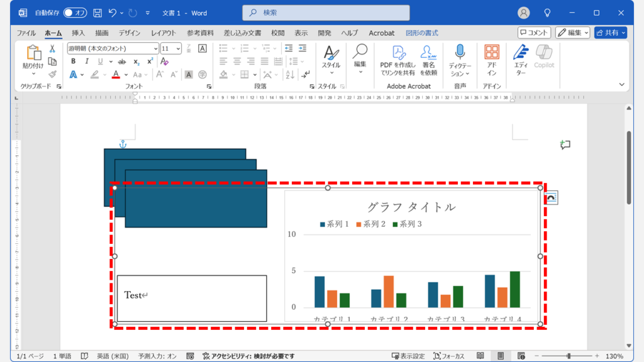Toggle Strikethrough formatting
The height and width of the screenshot is (362, 644).
[122, 62]
